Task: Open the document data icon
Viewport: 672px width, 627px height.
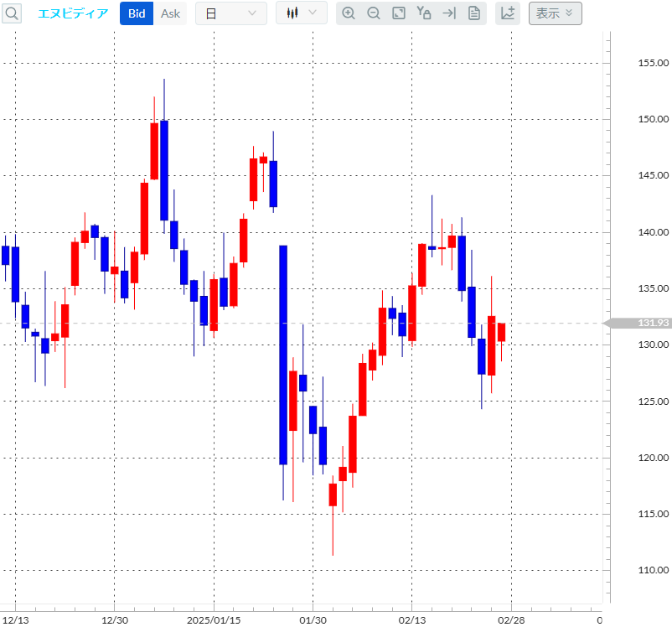Action: point(474,13)
